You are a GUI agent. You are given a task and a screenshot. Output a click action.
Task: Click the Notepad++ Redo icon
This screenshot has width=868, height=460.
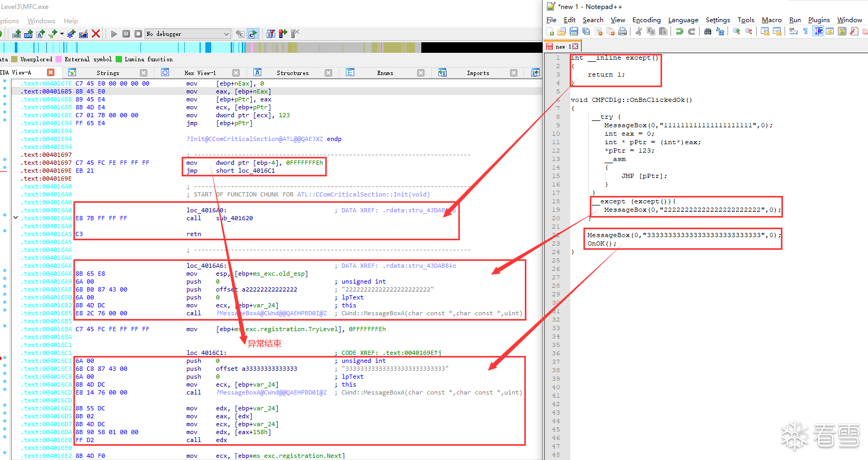click(692, 31)
